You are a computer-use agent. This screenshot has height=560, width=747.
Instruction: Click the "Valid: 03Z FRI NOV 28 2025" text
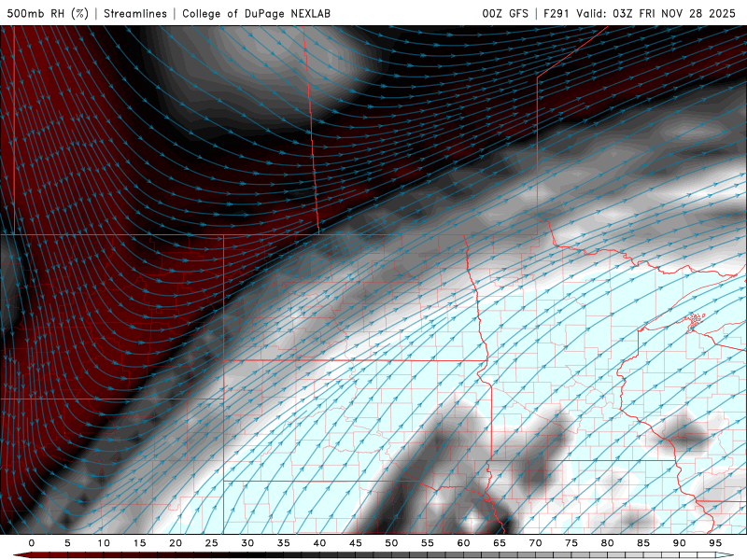[x=656, y=13]
